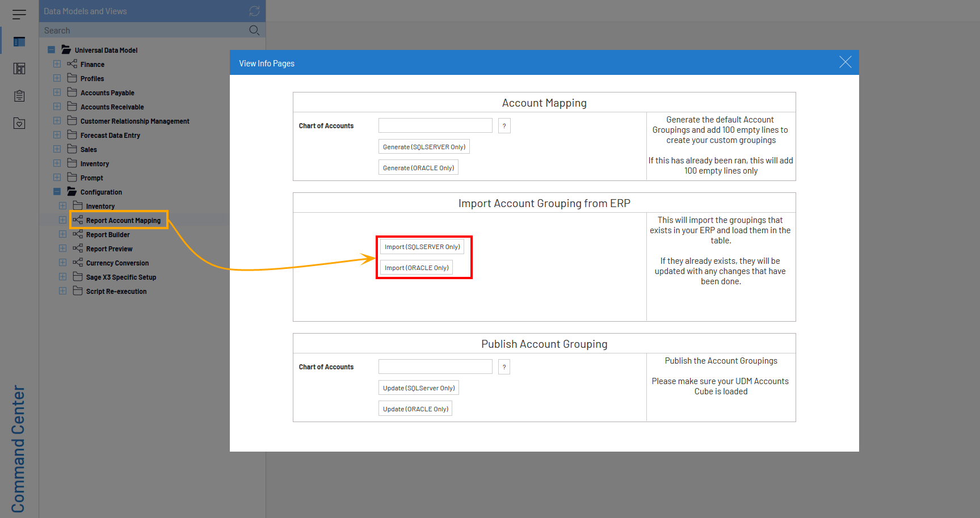The height and width of the screenshot is (518, 980).
Task: Open the hamburger menu icon
Action: tap(19, 14)
